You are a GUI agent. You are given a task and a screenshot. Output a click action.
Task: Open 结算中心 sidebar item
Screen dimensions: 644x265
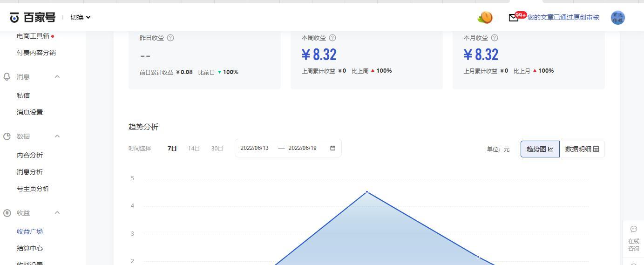[x=30, y=248]
